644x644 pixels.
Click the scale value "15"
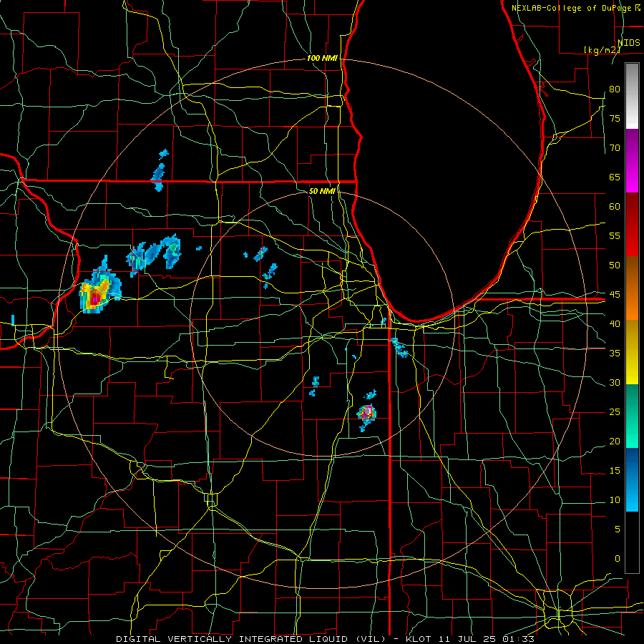(615, 470)
